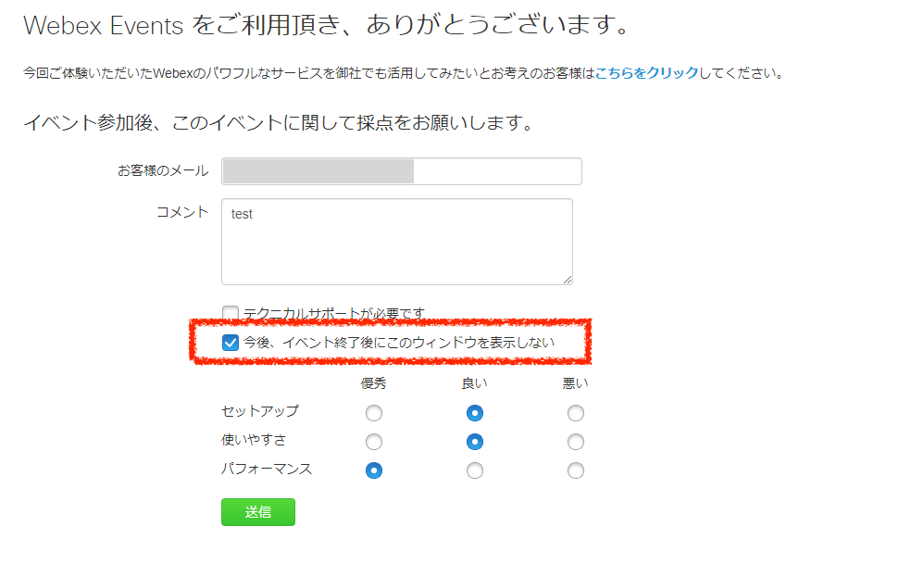Click the お客様のメール email input field

(x=401, y=171)
